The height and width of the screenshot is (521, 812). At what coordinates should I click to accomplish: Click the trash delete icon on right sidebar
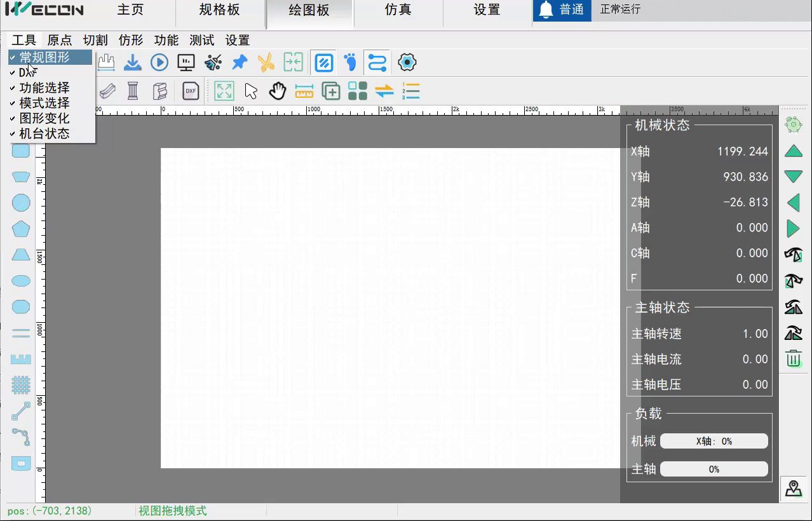coord(793,359)
